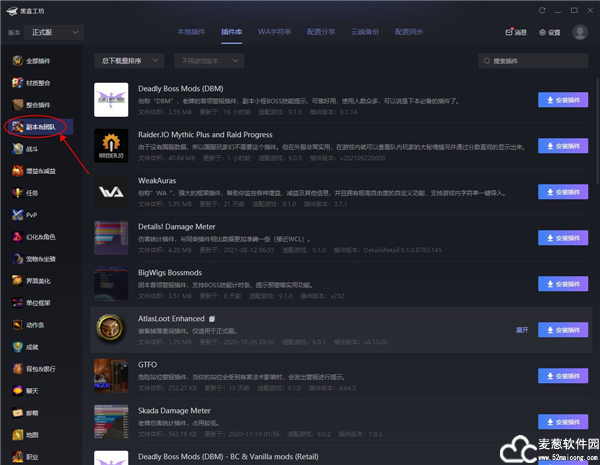
Task: Click the user avatar profile icon
Action: [x=580, y=32]
